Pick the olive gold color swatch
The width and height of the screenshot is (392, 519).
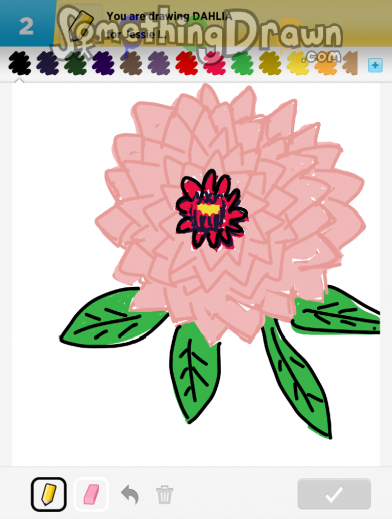[x=270, y=63]
